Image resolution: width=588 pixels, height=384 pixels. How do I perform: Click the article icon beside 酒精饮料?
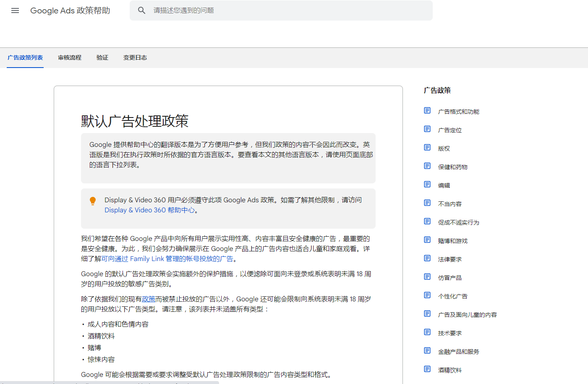[427, 369]
